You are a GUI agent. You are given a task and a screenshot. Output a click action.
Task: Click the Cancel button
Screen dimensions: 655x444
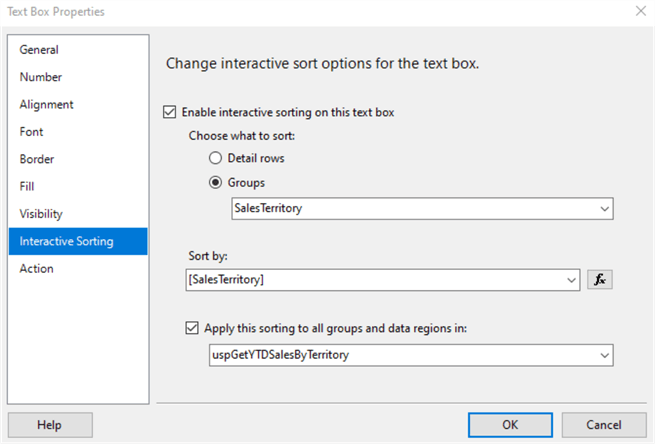[604, 425]
